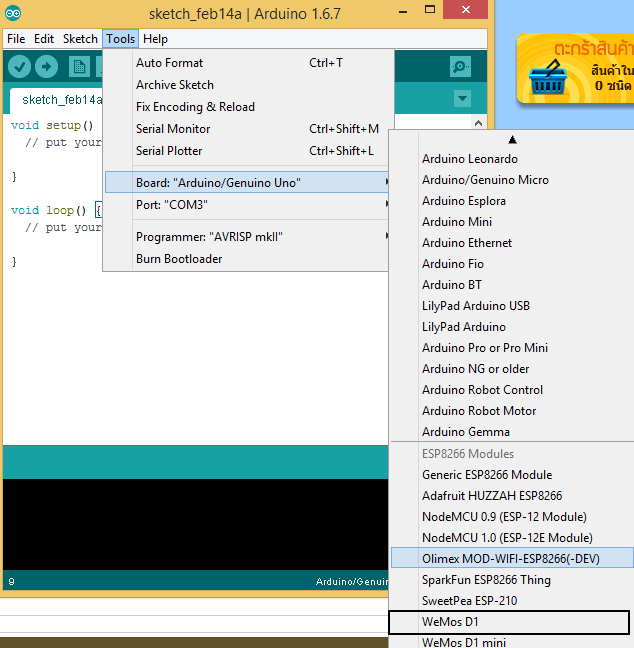Choose Arduino Pro or Pro Mini
The height and width of the screenshot is (648, 634).
click(512, 348)
